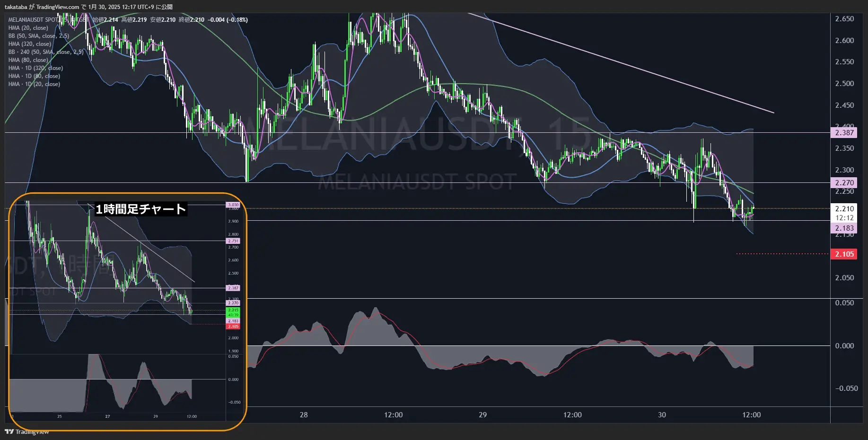Click the 2.270 horizontal line price label
The width and height of the screenshot is (868, 440).
pos(844,182)
